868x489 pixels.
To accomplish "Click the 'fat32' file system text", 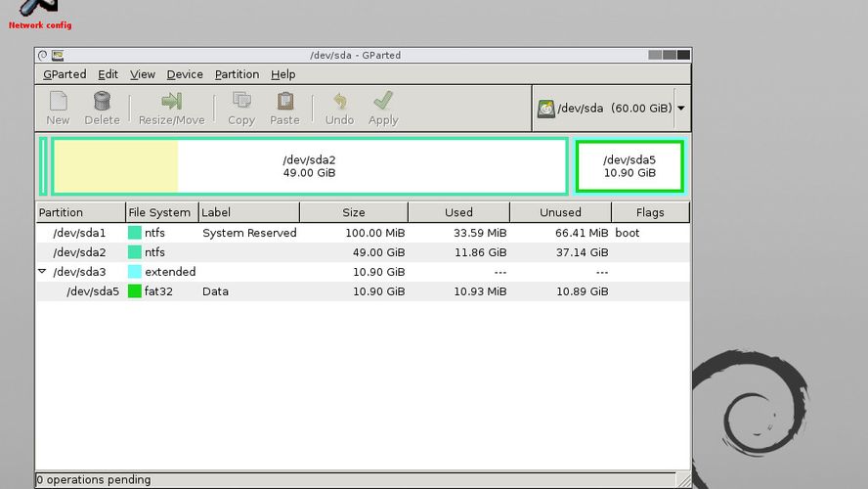I will 158,290.
